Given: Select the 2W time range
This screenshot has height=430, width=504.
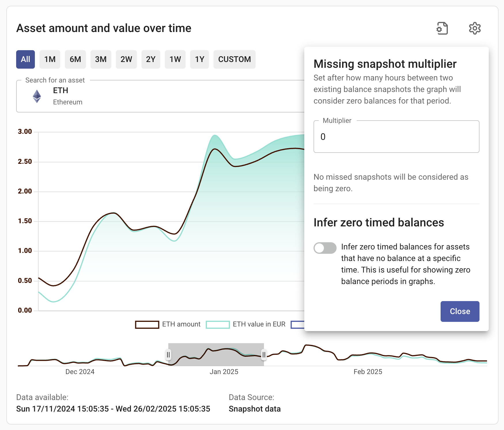Looking at the screenshot, I should [126, 59].
